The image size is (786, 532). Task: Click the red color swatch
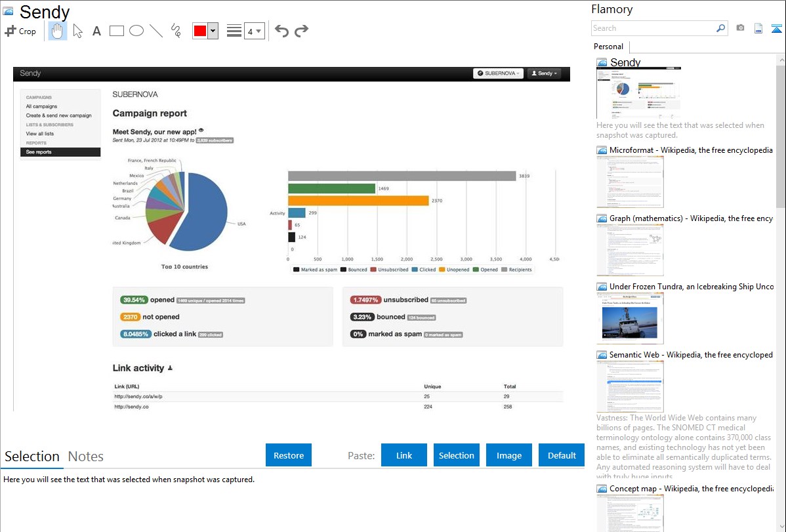click(x=200, y=31)
